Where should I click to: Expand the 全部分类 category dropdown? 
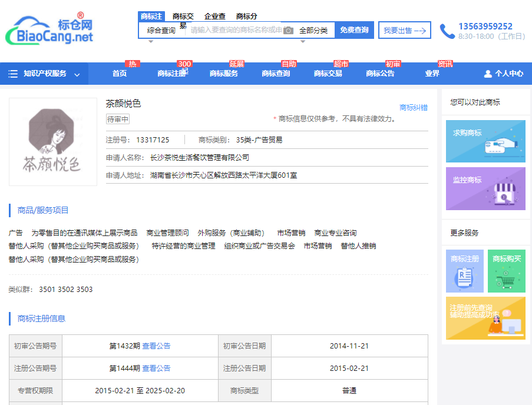[313, 31]
